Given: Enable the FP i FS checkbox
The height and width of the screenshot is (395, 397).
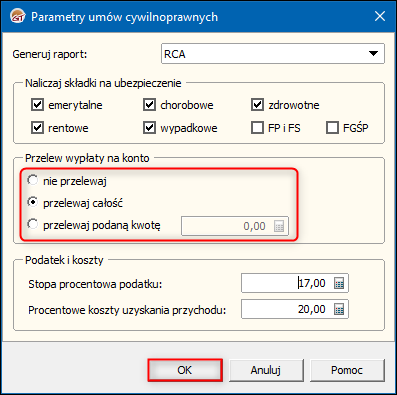Looking at the screenshot, I should pyautogui.click(x=257, y=128).
